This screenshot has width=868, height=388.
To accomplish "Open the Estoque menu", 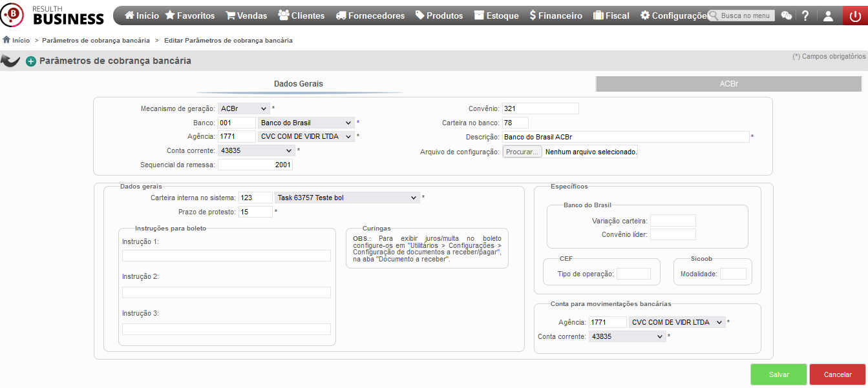I will [496, 15].
